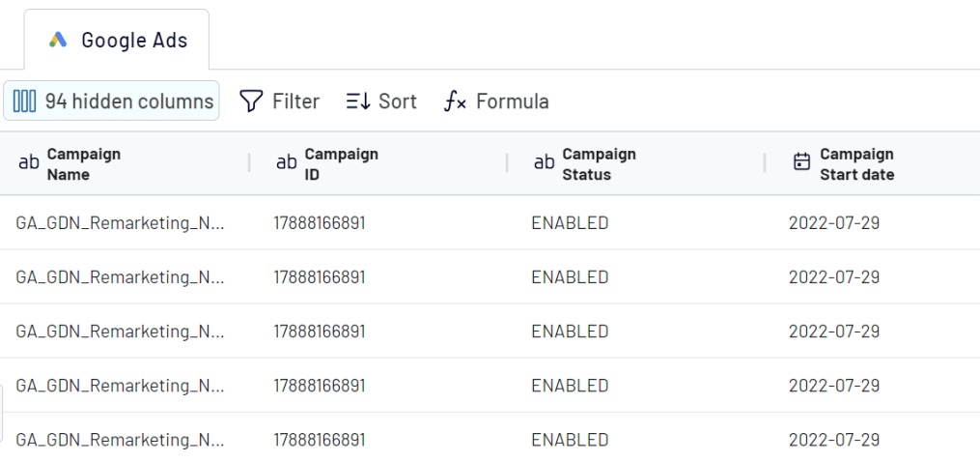Select the last row's ENABLED status cell
Viewport: 980px width, 462px height.
(570, 440)
